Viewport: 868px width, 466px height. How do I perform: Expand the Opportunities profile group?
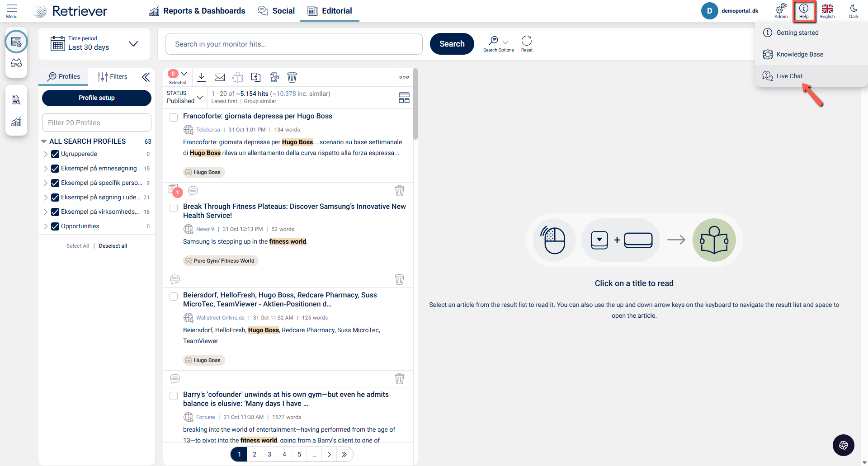46,226
